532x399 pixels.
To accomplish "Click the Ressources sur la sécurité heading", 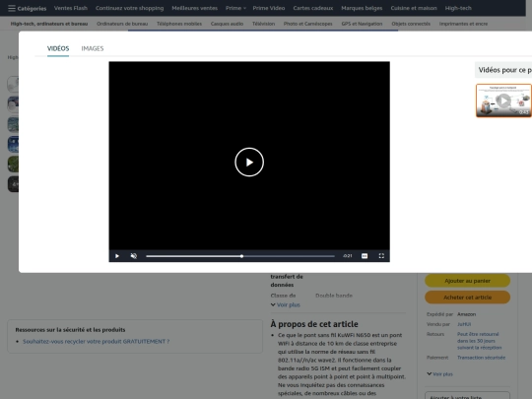I will coord(70,330).
